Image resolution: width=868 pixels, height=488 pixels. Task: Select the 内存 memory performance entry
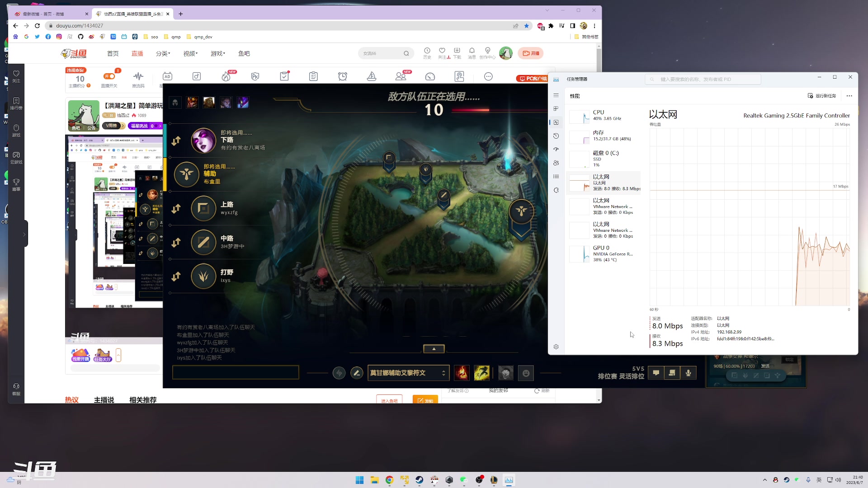tap(604, 136)
